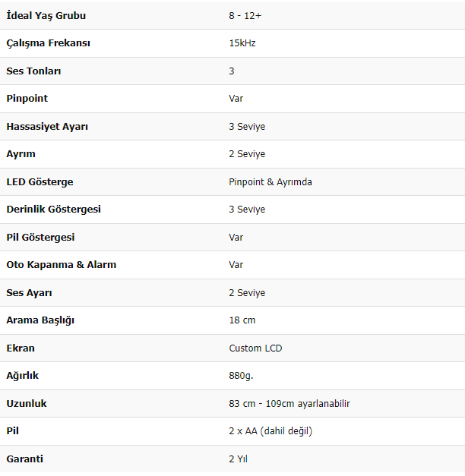The image size is (465, 476).
Task: Select the "Pinpoint & Ayrımda" value
Action: (270, 181)
